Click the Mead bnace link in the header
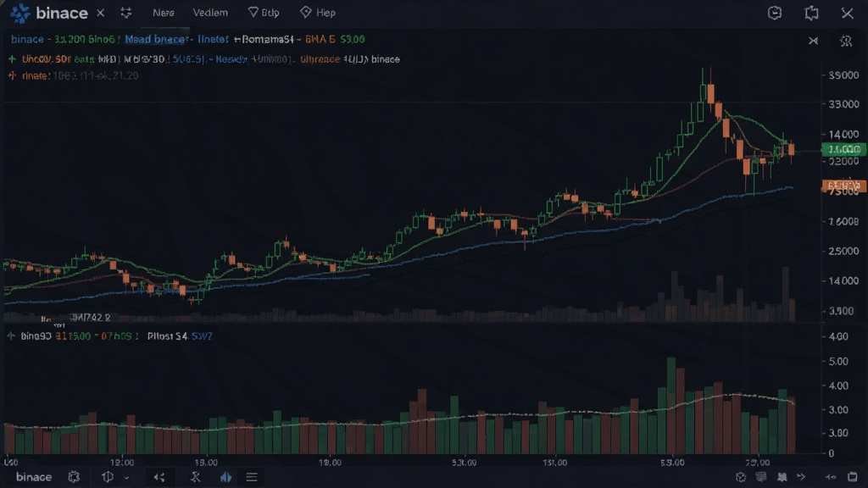868x488 pixels. [x=154, y=39]
